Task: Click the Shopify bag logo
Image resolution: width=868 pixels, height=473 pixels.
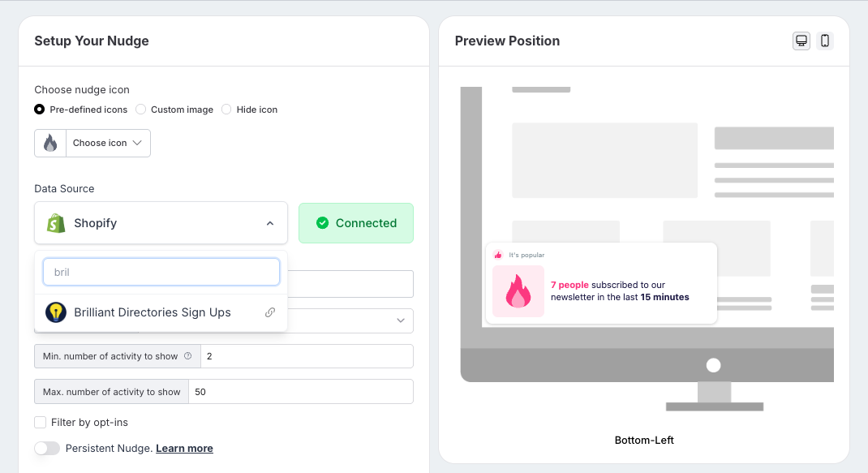Action: 56,222
